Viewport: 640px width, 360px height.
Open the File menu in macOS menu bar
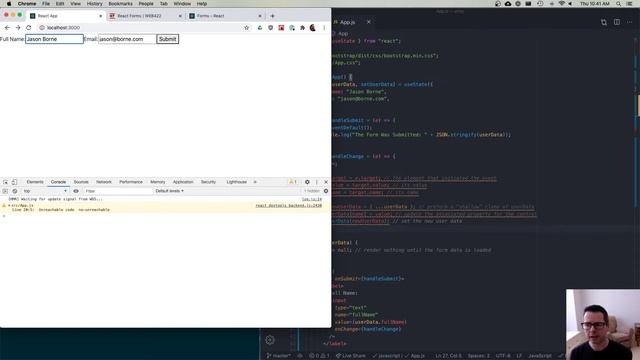[x=46, y=4]
